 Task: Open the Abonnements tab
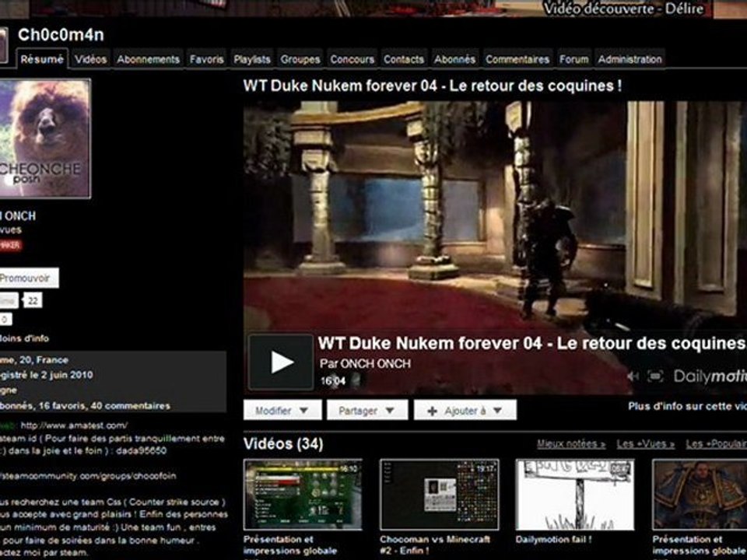tap(148, 60)
